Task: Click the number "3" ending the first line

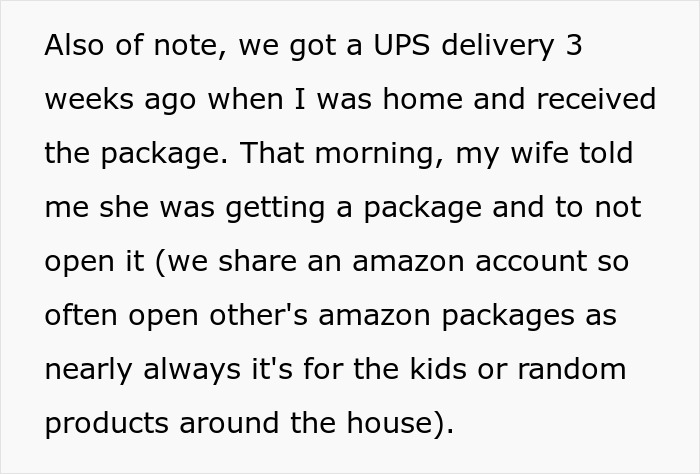Action: coord(574,46)
